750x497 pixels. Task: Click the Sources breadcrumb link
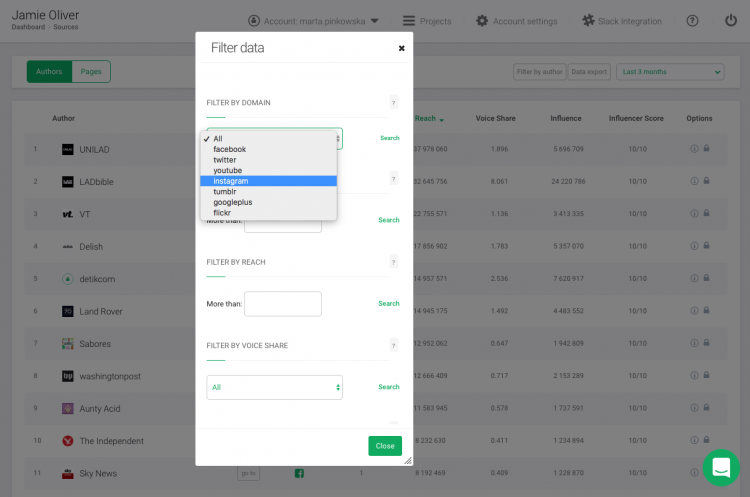coord(66,27)
